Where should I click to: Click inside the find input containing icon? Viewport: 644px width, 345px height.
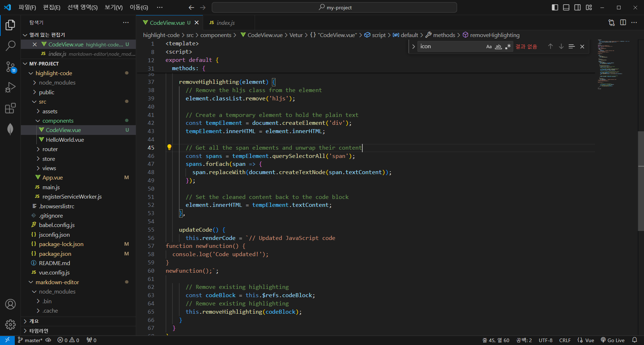tap(450, 46)
